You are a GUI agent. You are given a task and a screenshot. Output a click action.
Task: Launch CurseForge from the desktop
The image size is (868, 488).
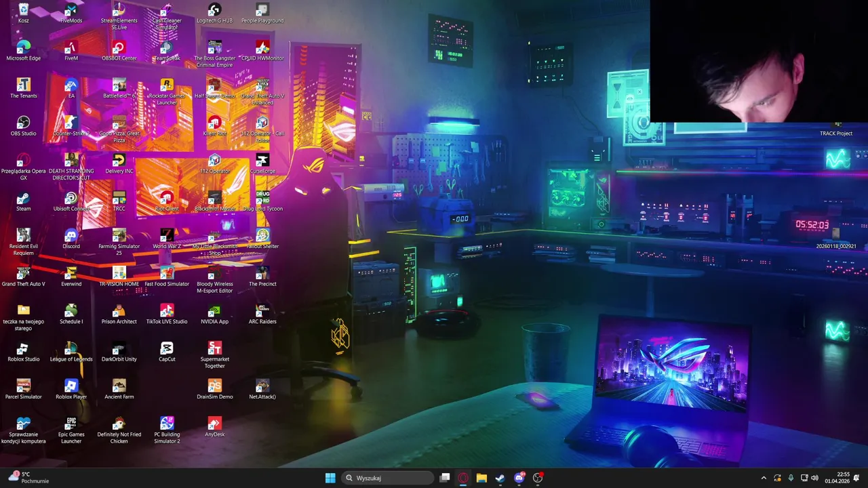tap(262, 163)
